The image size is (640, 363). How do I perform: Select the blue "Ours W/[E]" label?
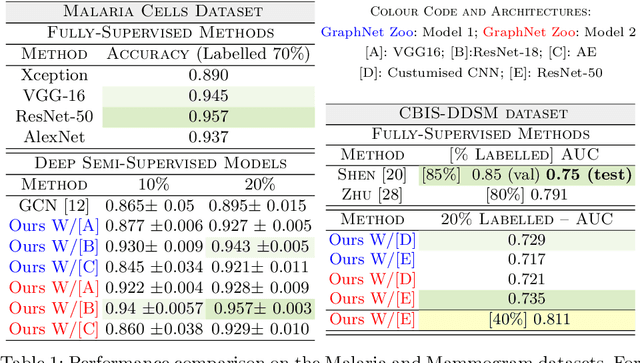(x=372, y=259)
